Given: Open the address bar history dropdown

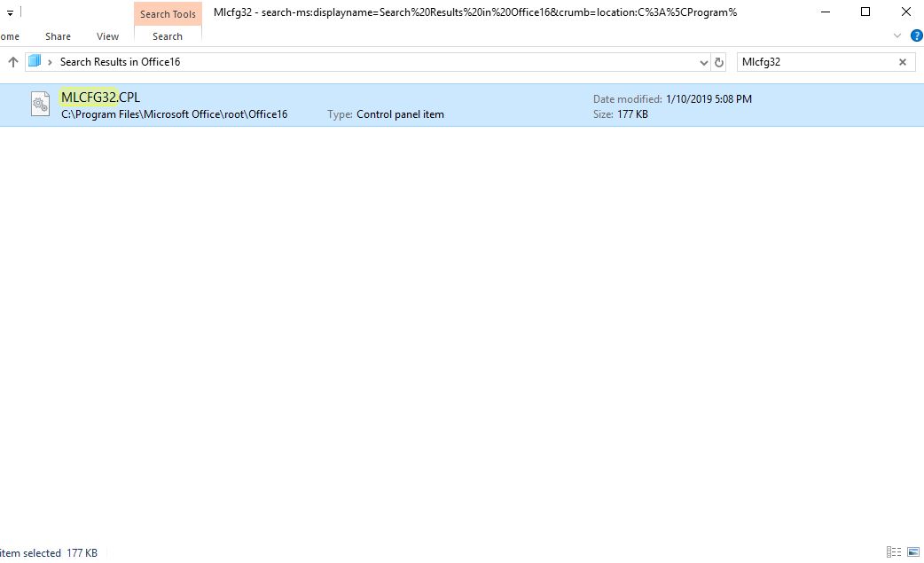Looking at the screenshot, I should 704,62.
